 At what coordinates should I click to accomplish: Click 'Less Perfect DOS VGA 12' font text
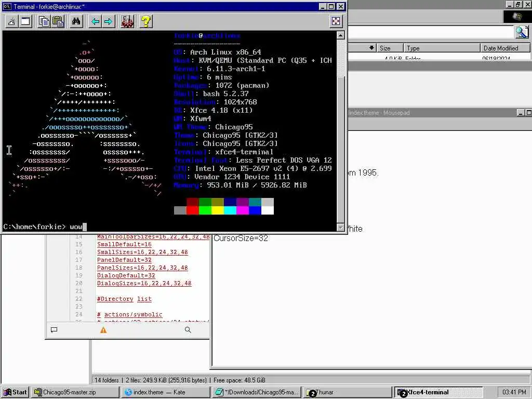284,160
